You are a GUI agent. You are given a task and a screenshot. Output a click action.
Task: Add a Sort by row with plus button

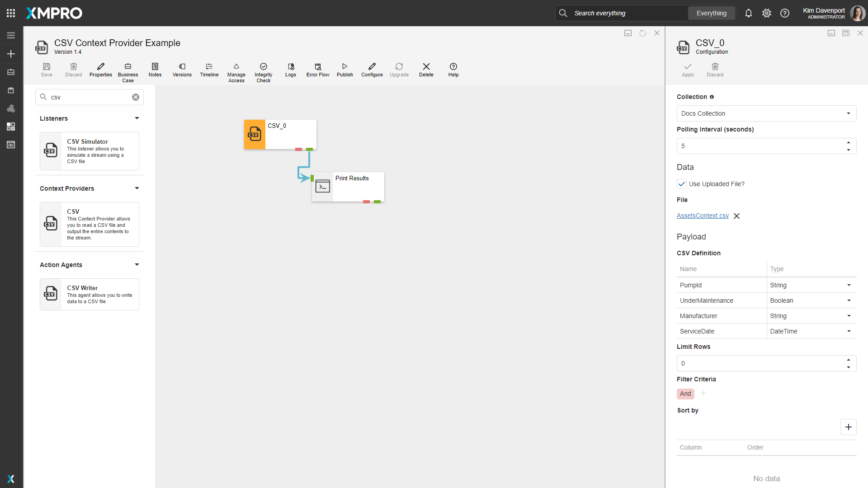[x=848, y=427]
